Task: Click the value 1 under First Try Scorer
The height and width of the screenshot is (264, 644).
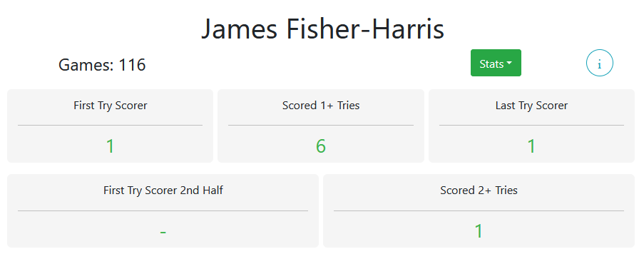Action: point(110,146)
